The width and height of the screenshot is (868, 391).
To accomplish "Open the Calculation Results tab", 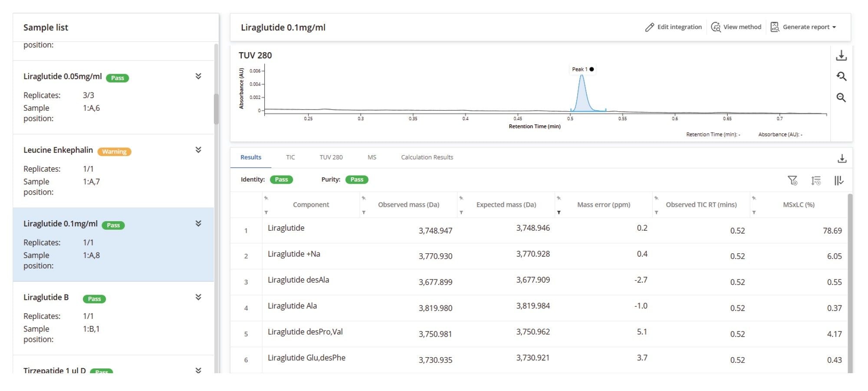I will tap(426, 157).
